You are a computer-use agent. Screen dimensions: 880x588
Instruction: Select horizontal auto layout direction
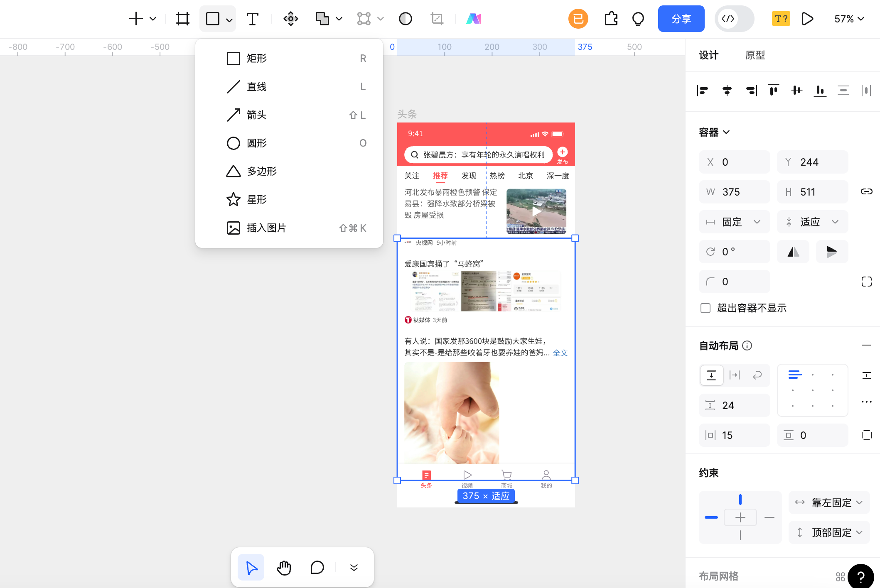click(735, 375)
